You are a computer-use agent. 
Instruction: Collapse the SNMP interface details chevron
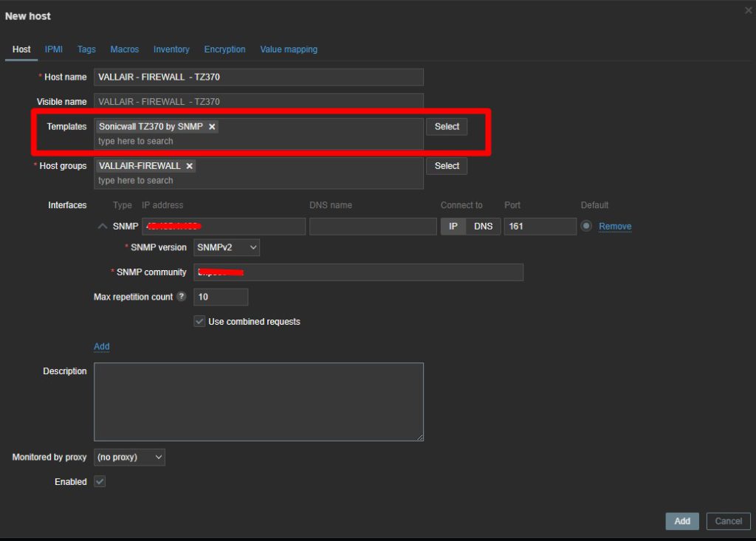click(x=103, y=227)
